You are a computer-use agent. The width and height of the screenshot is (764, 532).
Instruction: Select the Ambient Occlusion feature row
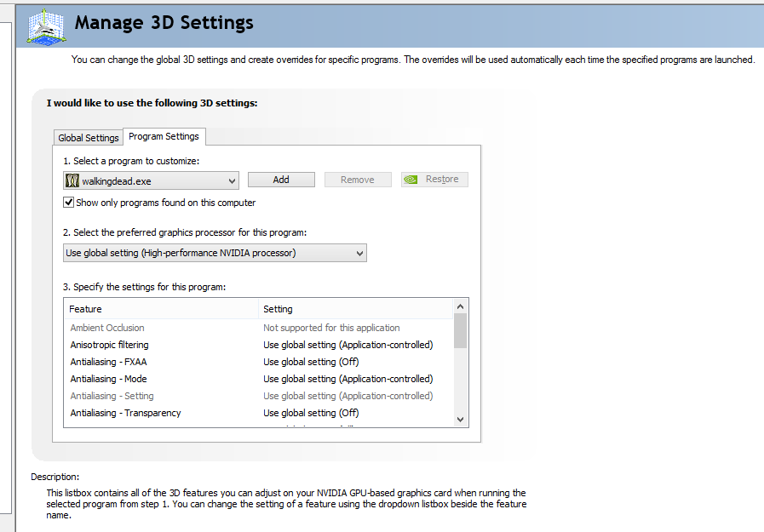(x=258, y=328)
